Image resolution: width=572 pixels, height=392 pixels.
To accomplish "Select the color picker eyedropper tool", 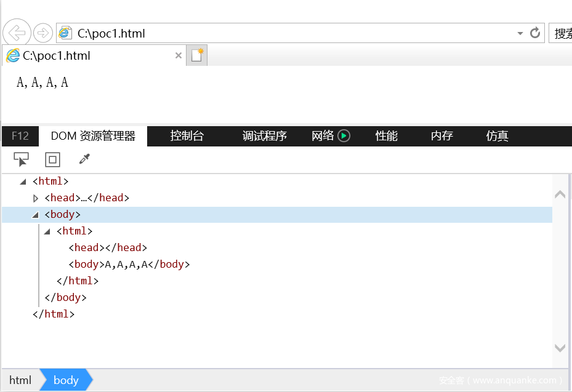I will (84, 160).
